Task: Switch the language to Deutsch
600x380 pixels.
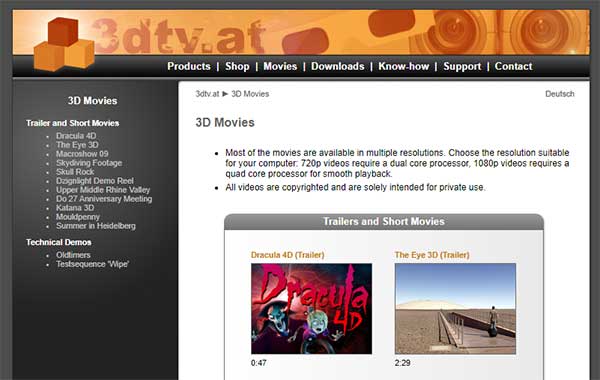Action: coord(559,94)
